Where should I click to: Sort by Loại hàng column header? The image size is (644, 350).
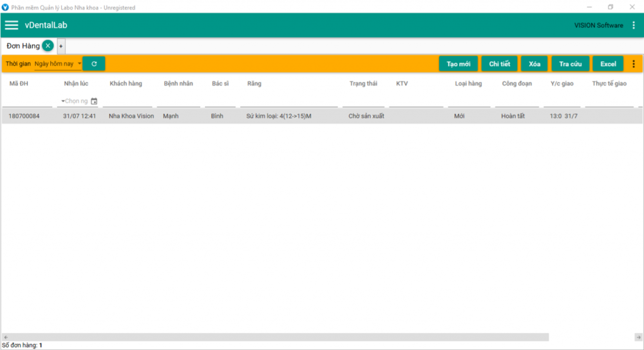click(x=468, y=84)
